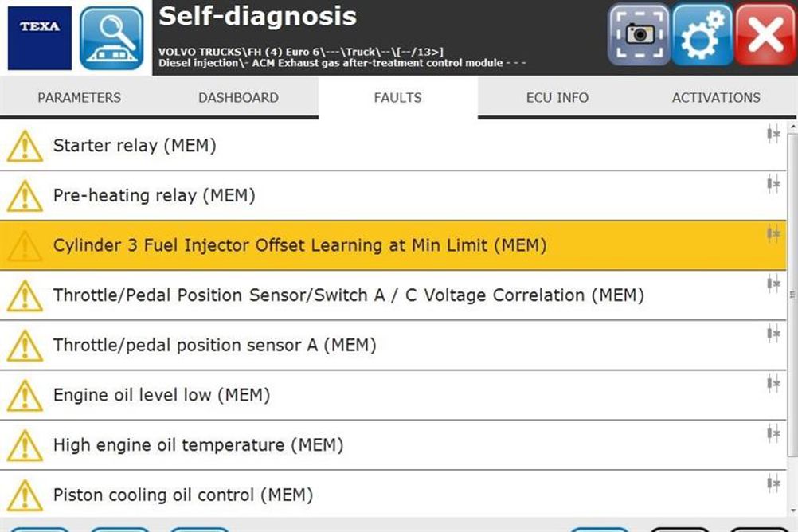Click the detail icon beside Pre-heating relay
This screenshot has width=798, height=532.
773,184
